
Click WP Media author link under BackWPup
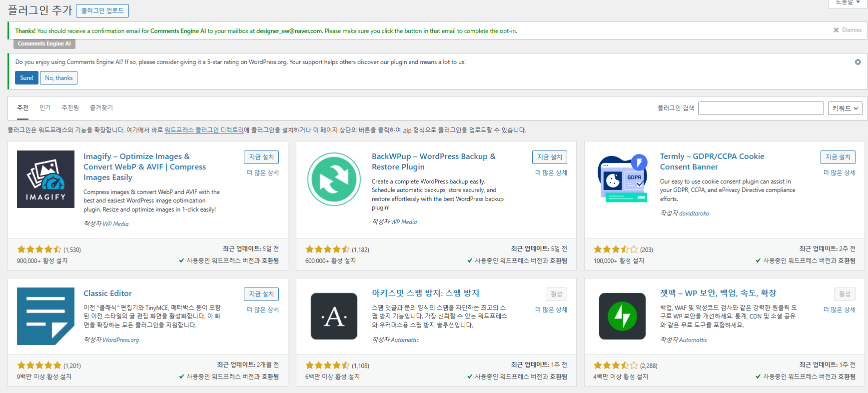tap(404, 222)
